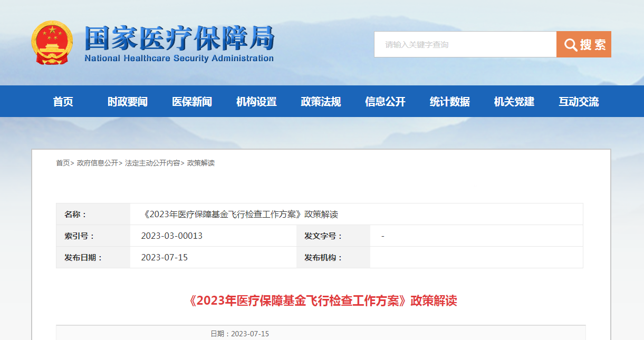Screen dimensions: 644x340
Task: Click the 日期：2023-07-15 line below headline
Action: click(x=240, y=334)
